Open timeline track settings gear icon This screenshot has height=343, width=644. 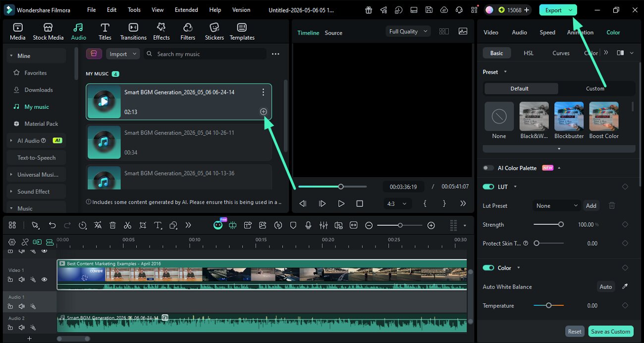(12, 242)
